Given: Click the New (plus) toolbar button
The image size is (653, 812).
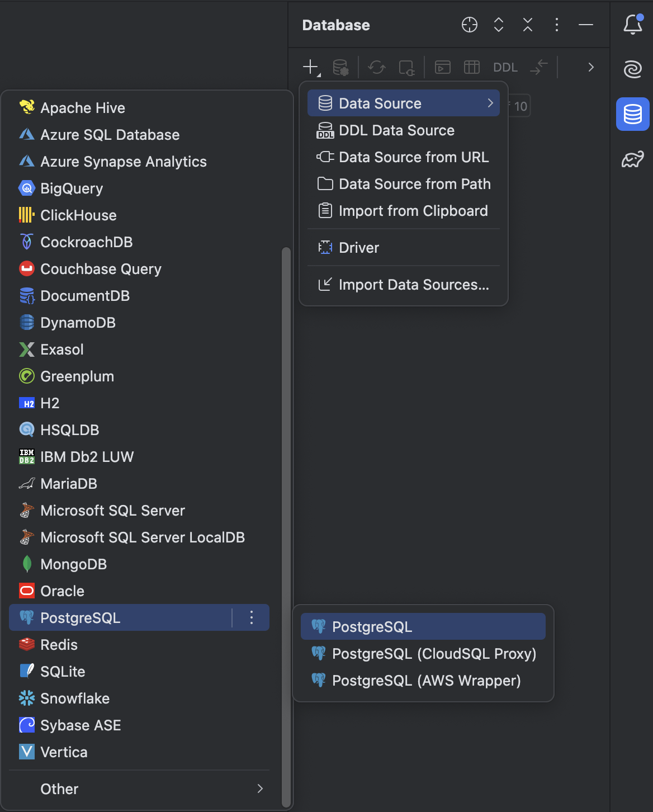Looking at the screenshot, I should pos(311,68).
